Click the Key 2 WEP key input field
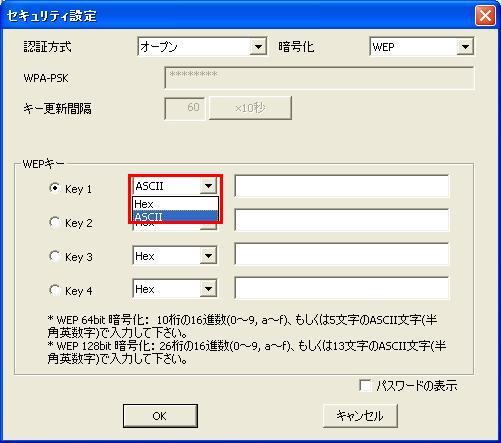 tap(342, 220)
